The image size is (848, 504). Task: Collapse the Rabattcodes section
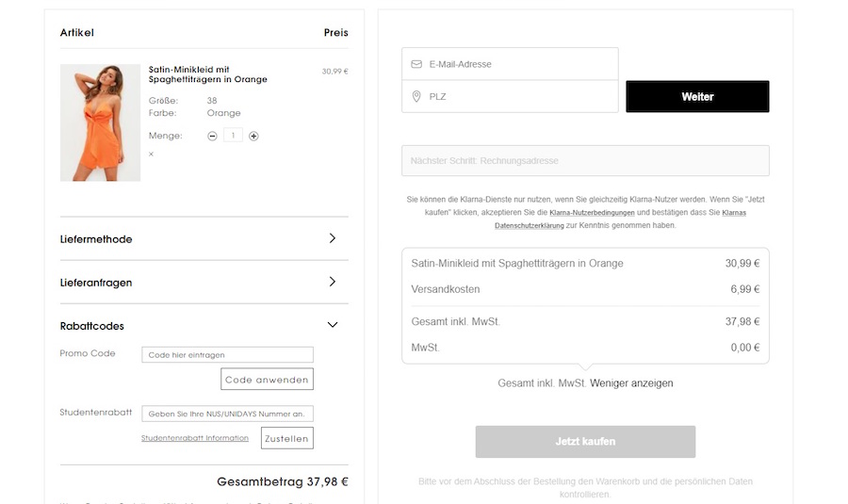pyautogui.click(x=332, y=325)
